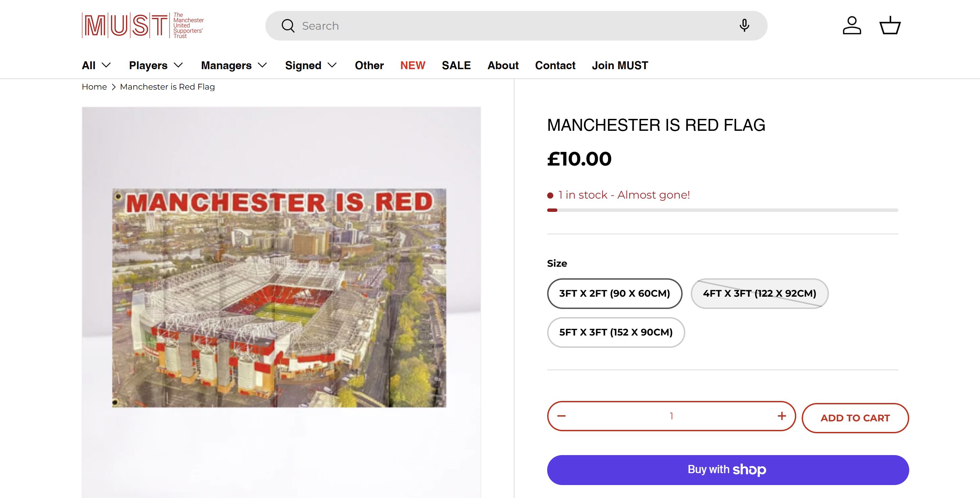
Task: Expand the Players dropdown menu
Action: pos(156,65)
